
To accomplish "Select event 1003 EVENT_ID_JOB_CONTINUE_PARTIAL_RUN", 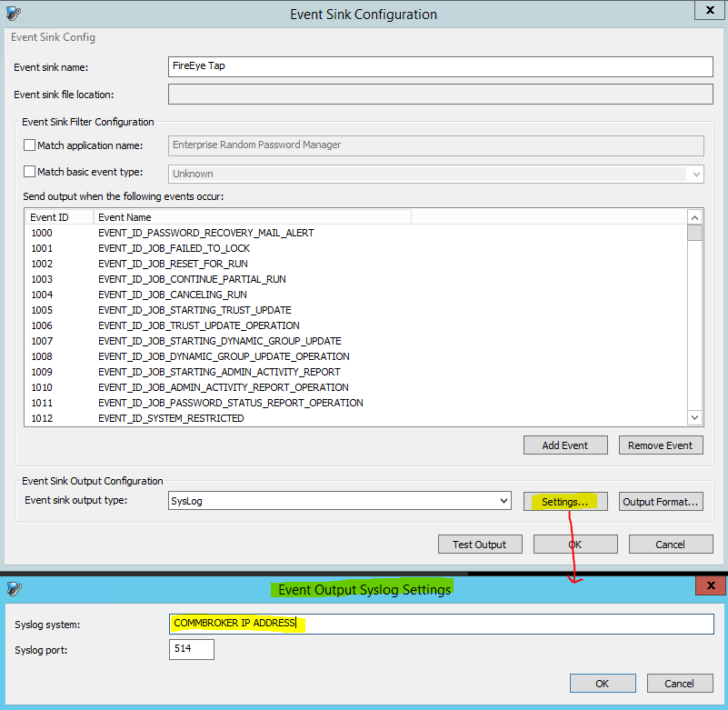I will [x=356, y=279].
